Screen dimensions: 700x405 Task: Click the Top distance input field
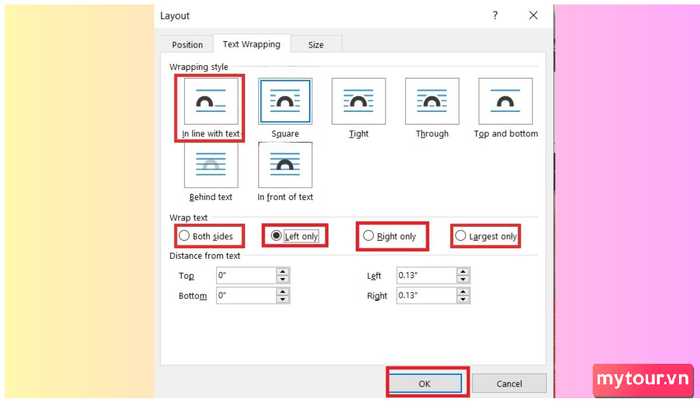246,276
